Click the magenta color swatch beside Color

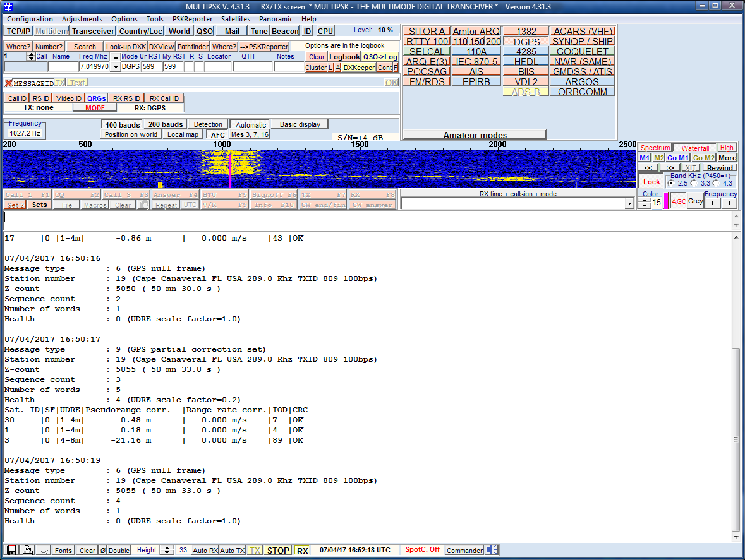pyautogui.click(x=666, y=201)
